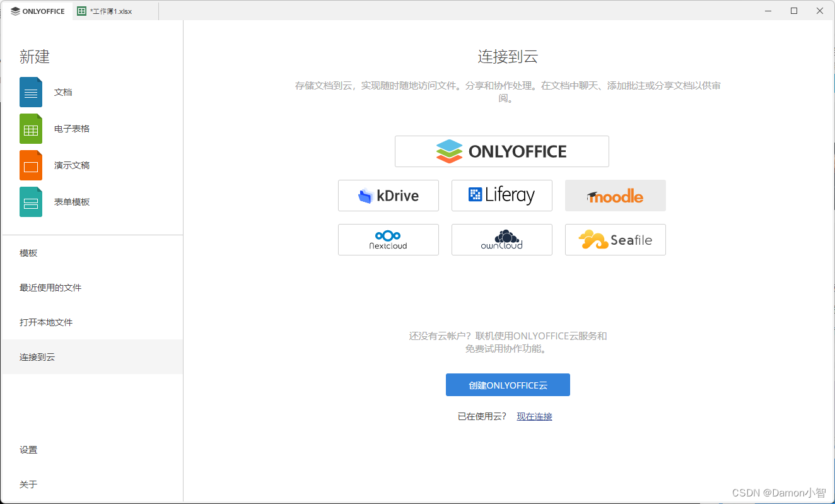Screen dimensions: 835x504
Task: Maximize the ONLYOFFICE window
Action: click(794, 11)
